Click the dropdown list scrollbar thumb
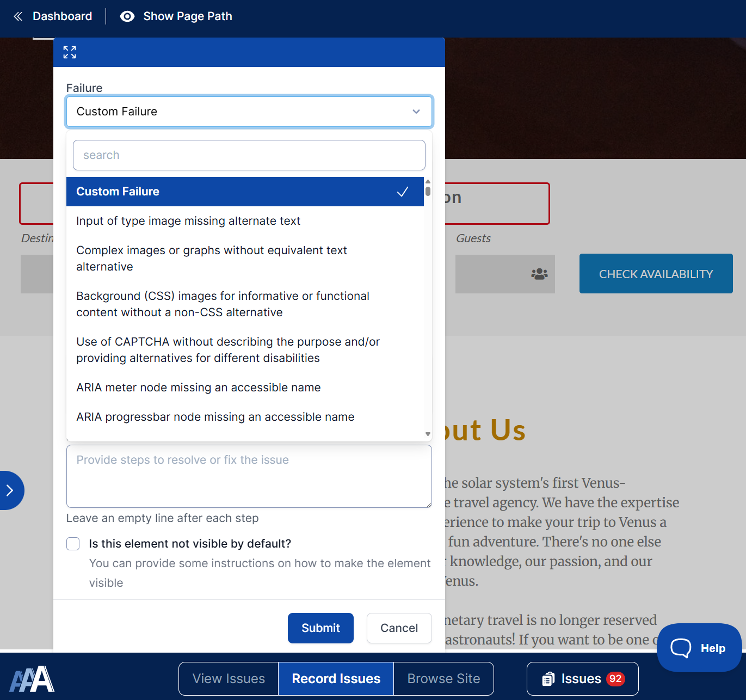Image resolution: width=746 pixels, height=700 pixels. [428, 191]
